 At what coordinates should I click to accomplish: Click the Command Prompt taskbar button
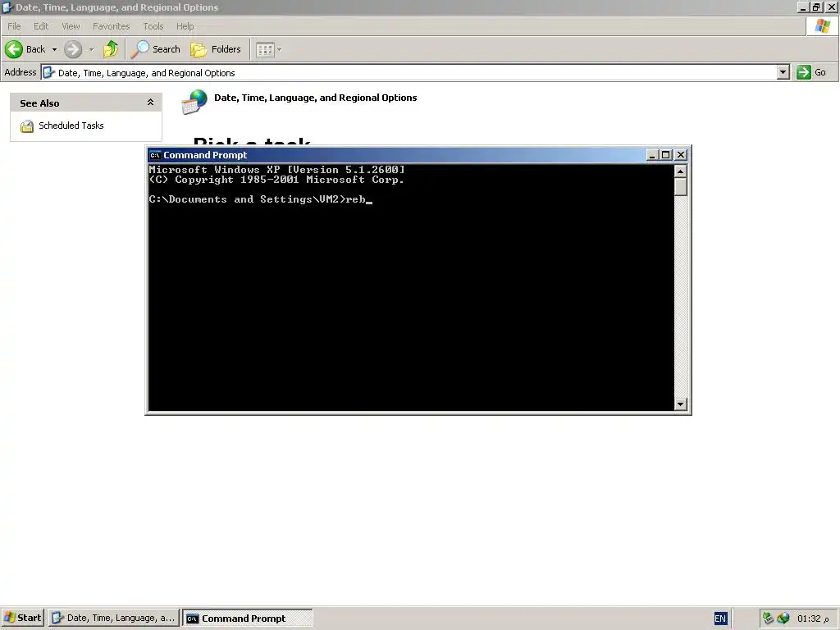coord(247,618)
